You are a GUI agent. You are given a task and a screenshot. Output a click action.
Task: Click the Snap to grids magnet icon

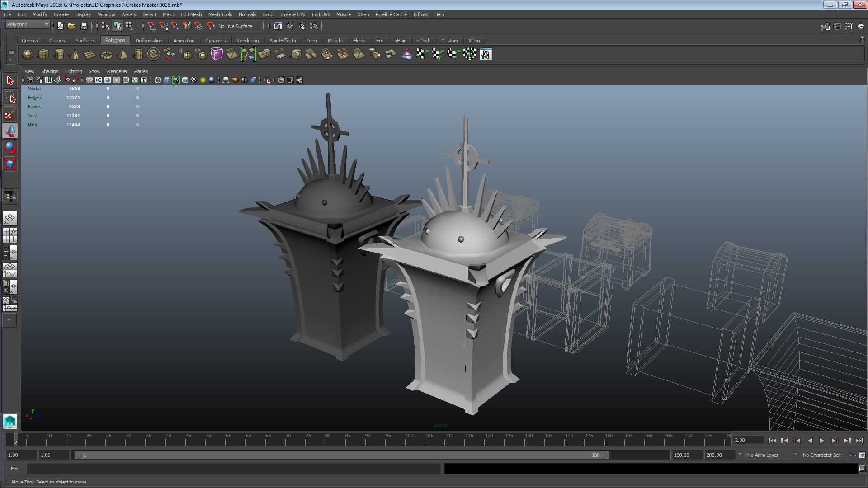(x=152, y=26)
